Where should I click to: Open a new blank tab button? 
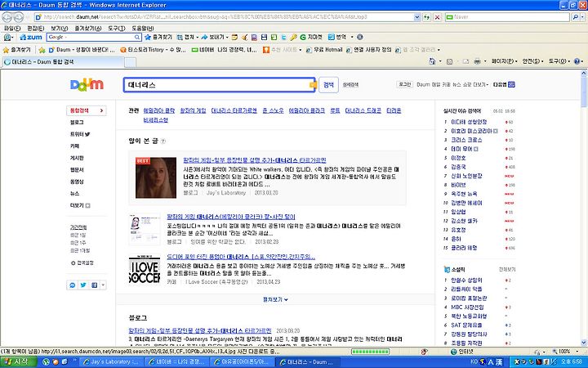pyautogui.click(x=130, y=62)
